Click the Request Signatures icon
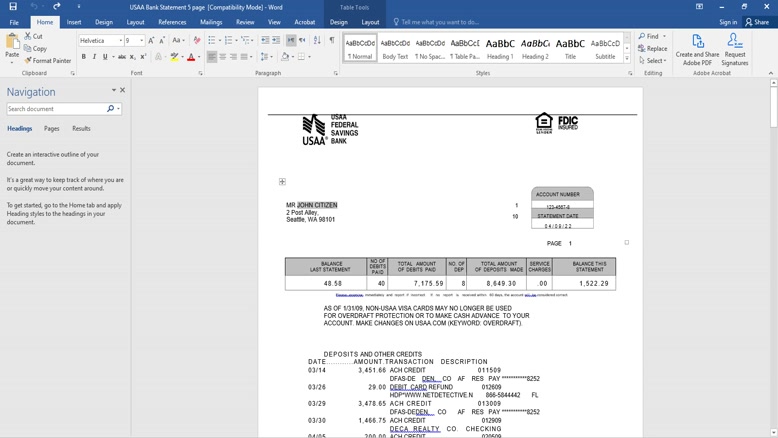The width and height of the screenshot is (778, 438). coord(734,50)
